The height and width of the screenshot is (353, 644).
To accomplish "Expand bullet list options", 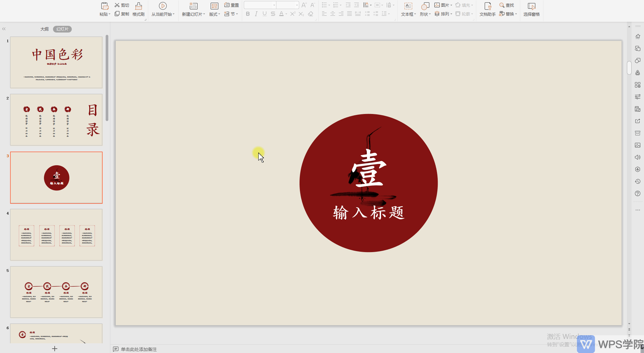I will (329, 5).
